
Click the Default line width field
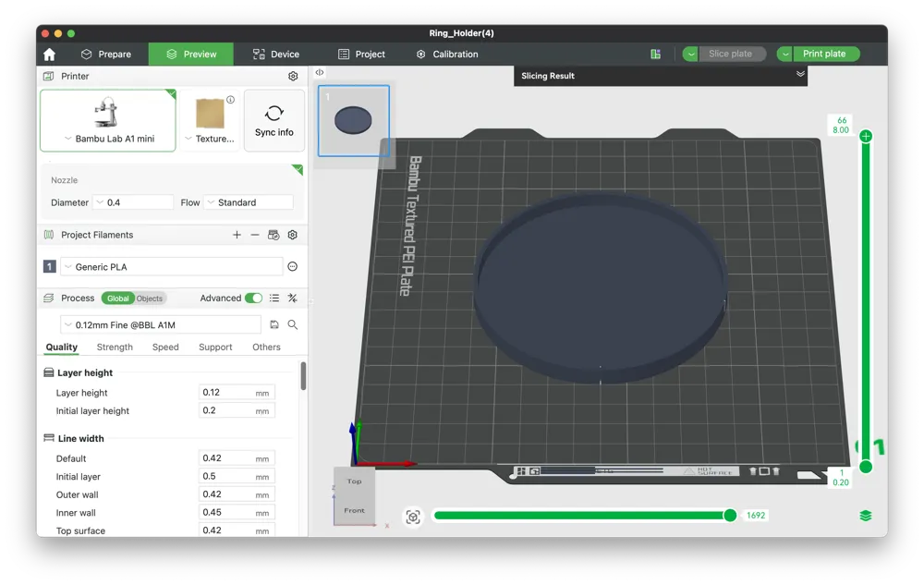click(x=237, y=458)
